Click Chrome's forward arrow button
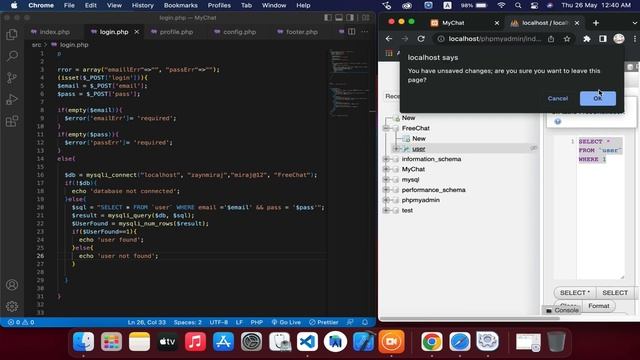Screen dimensions: 640x360 click(404, 39)
